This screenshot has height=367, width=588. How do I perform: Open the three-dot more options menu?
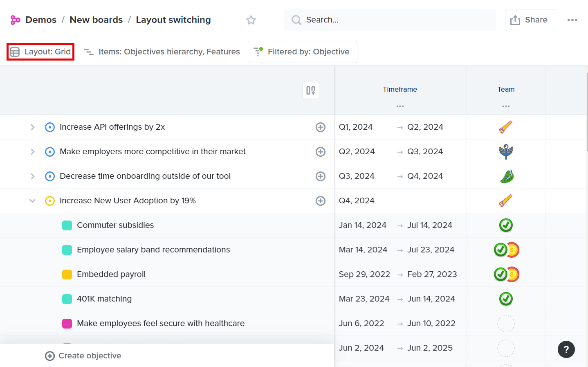(x=572, y=20)
